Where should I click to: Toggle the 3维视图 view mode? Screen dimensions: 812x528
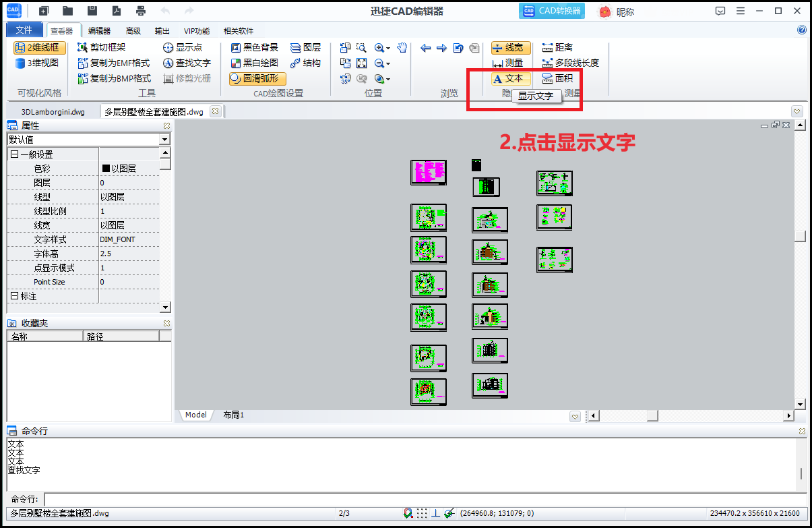38,63
